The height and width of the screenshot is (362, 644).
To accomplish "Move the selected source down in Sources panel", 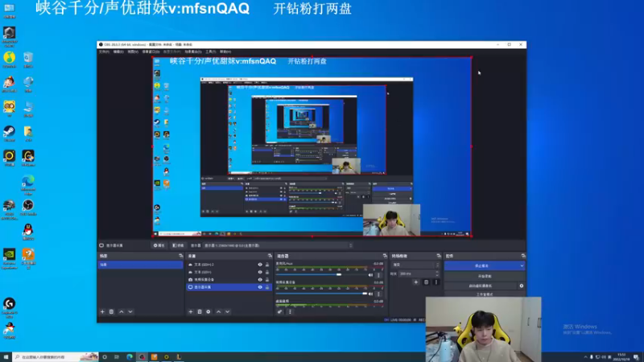I will pyautogui.click(x=228, y=311).
